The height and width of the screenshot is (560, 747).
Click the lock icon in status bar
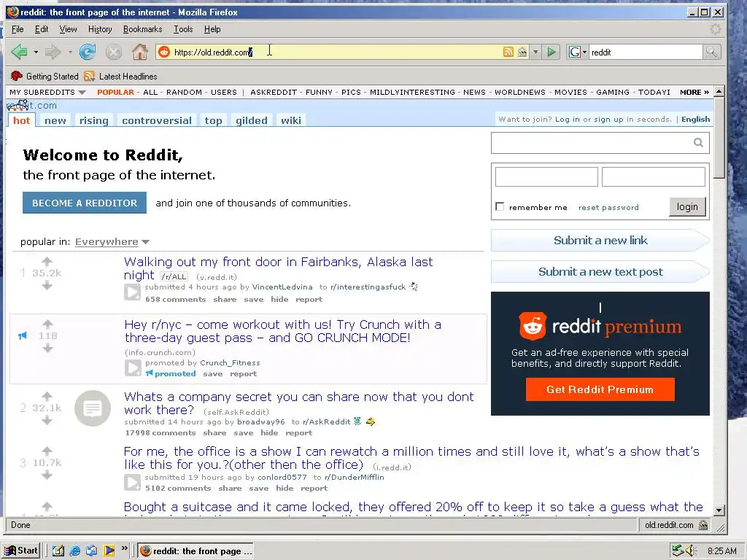pos(703,525)
